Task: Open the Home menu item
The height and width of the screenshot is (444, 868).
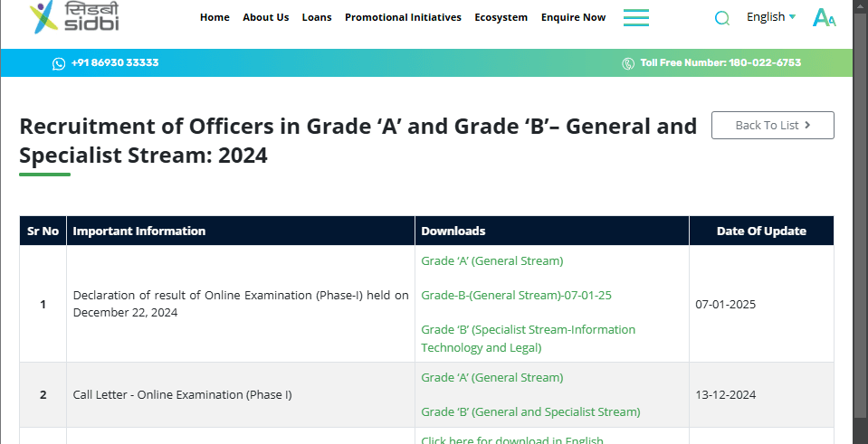Action: click(215, 17)
